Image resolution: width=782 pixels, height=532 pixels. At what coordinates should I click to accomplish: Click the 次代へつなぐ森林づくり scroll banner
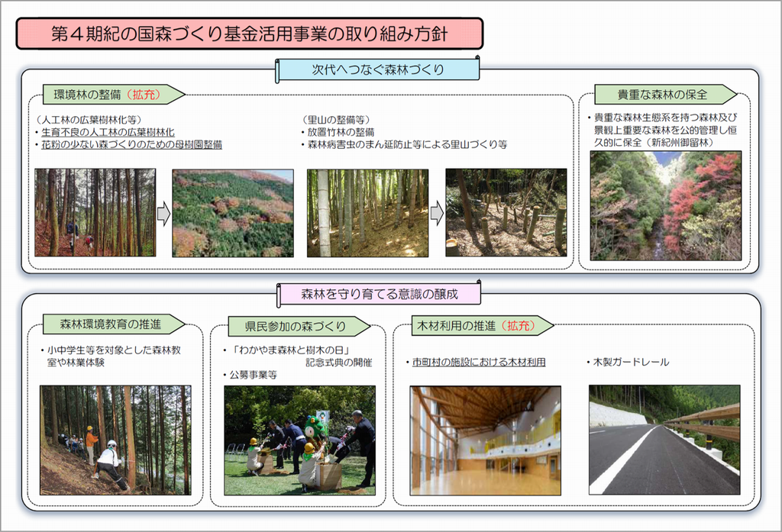pyautogui.click(x=377, y=69)
